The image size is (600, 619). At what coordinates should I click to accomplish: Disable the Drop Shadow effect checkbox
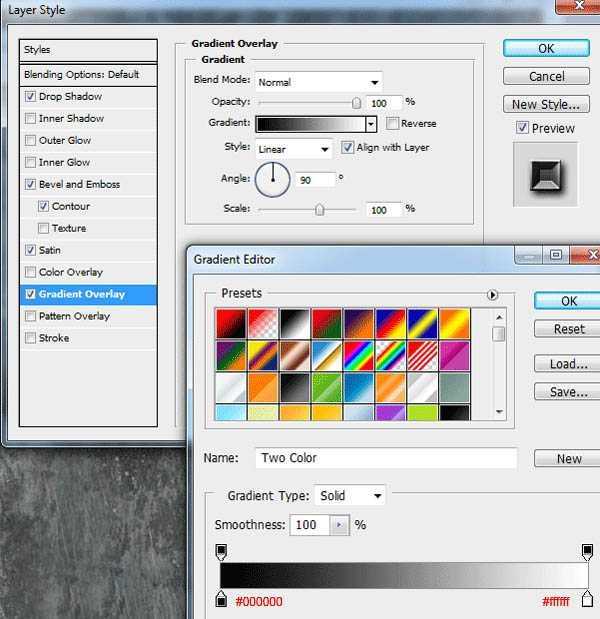31,97
